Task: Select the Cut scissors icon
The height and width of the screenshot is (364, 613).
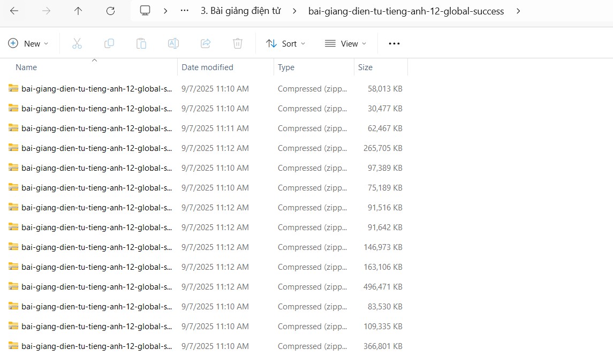Action: pos(77,43)
